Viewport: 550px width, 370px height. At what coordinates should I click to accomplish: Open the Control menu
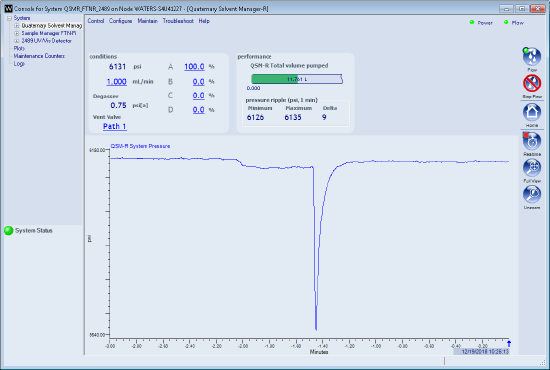(x=96, y=21)
